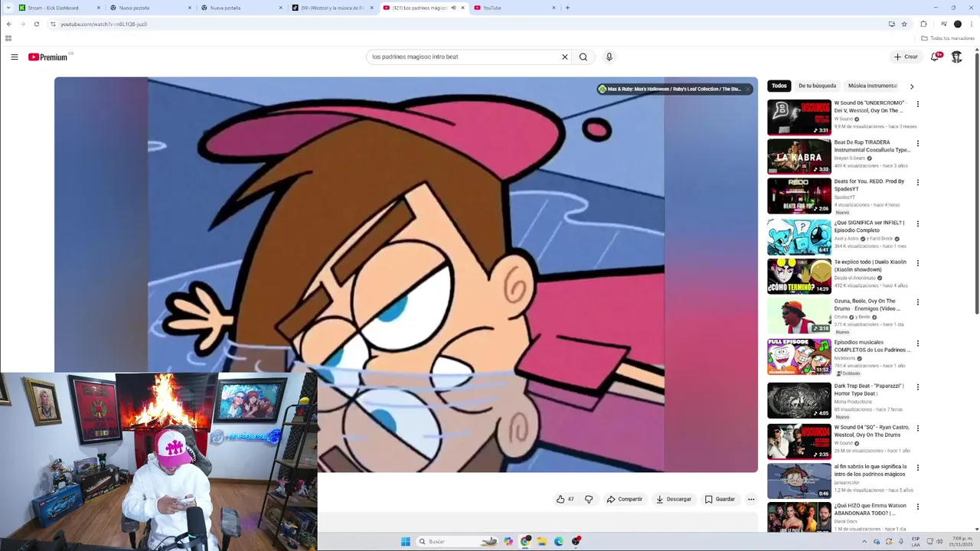Switch the ESP LAA input language indicator
This screenshot has height=551, width=980.
click(916, 541)
